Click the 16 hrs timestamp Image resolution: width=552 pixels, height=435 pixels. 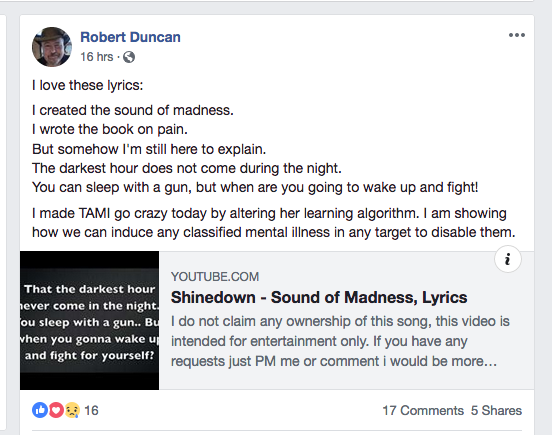pyautogui.click(x=96, y=57)
